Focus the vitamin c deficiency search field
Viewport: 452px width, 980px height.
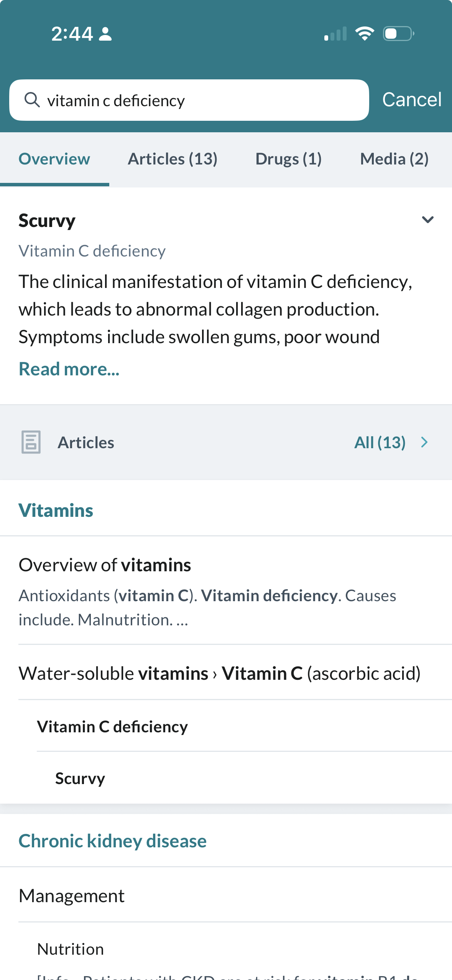(199, 100)
